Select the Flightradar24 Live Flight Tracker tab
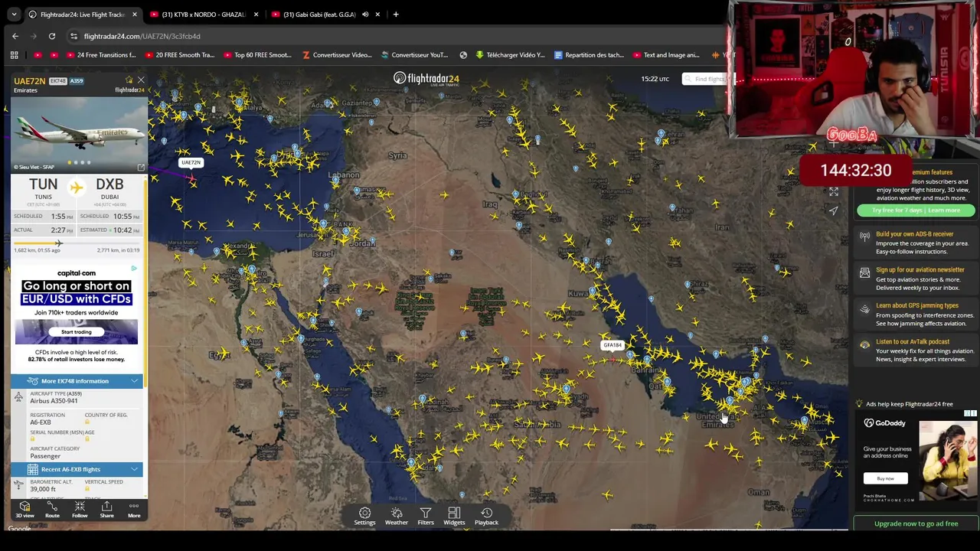Viewport: 980px width, 551px height. click(82, 15)
